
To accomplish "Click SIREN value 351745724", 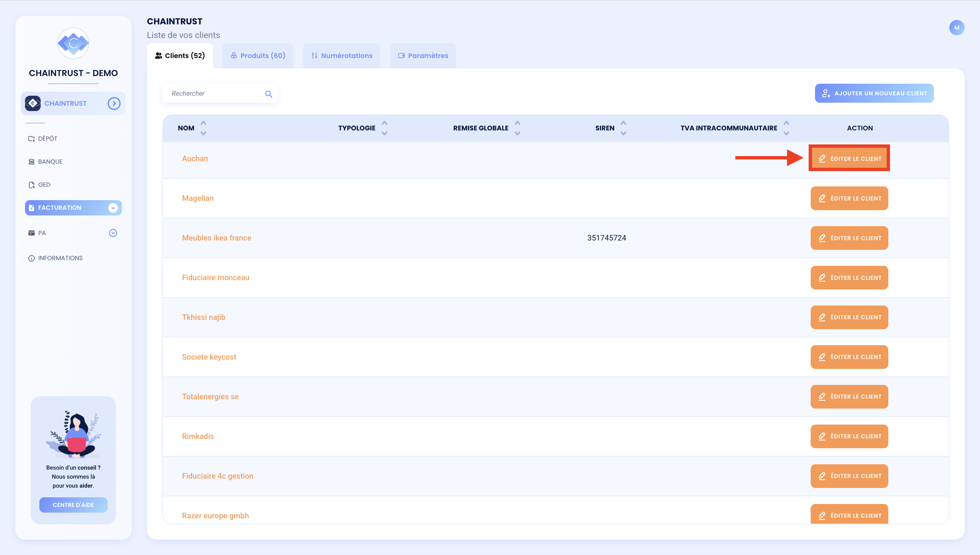I will pyautogui.click(x=606, y=238).
